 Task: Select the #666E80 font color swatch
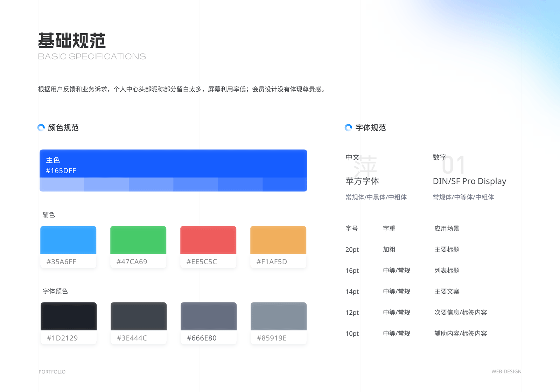click(209, 316)
